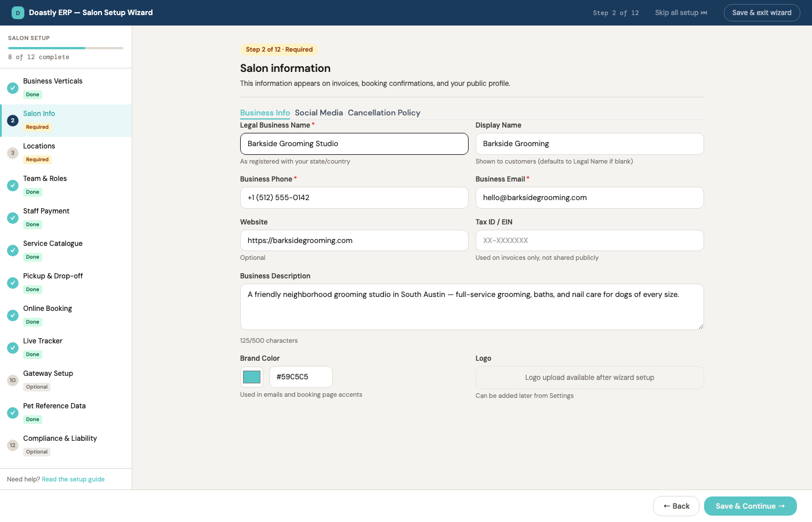Click the Pet Reference Data checkmark icon
This screenshot has width=812, height=522.
tap(13, 413)
